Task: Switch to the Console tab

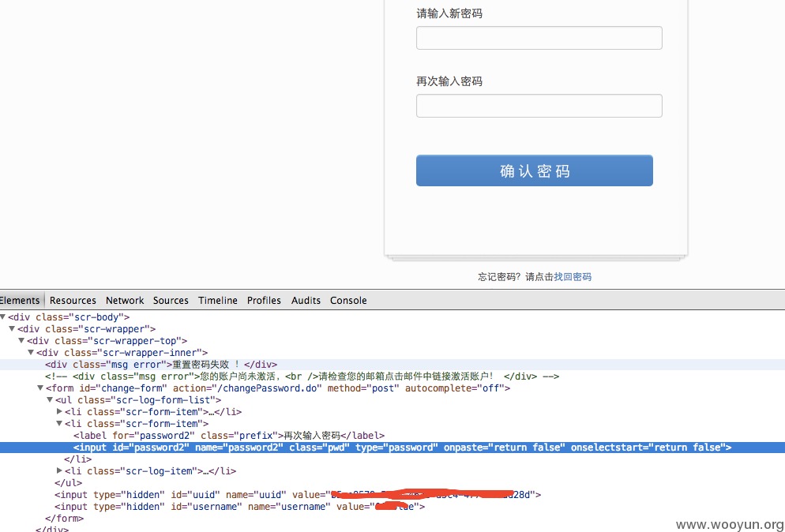Action: click(x=348, y=300)
